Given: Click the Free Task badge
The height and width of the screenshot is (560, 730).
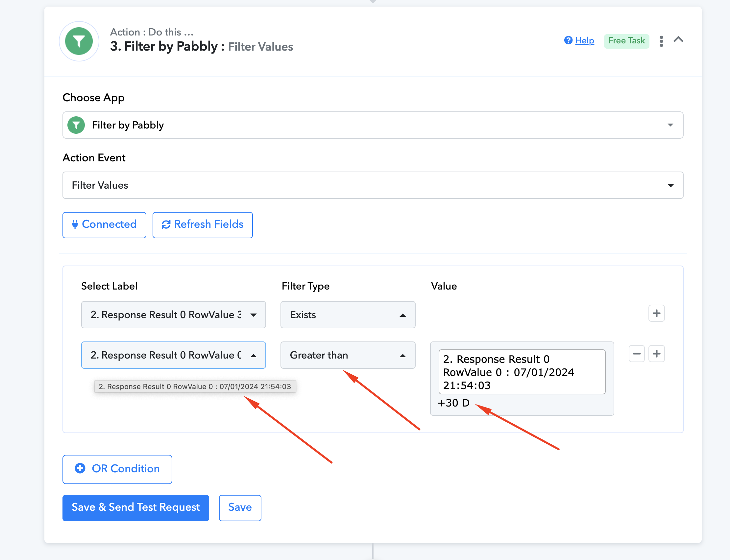Looking at the screenshot, I should tap(626, 41).
